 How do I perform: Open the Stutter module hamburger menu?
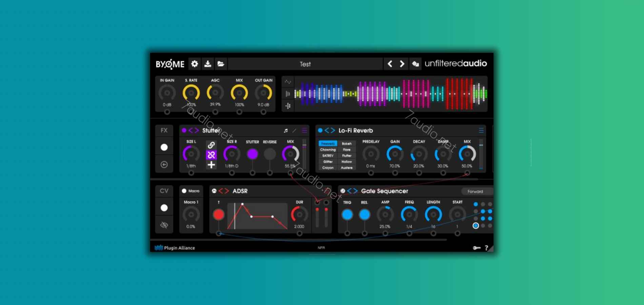point(304,130)
